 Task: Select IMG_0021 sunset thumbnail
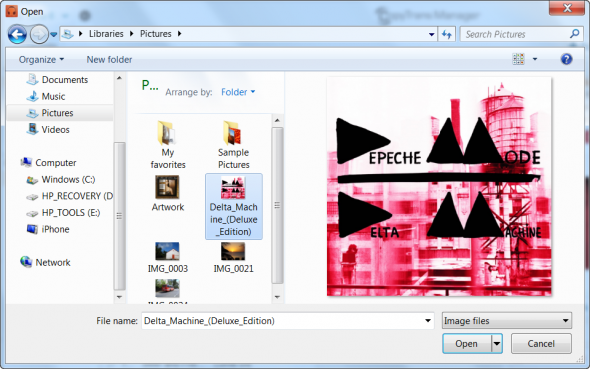(x=234, y=258)
